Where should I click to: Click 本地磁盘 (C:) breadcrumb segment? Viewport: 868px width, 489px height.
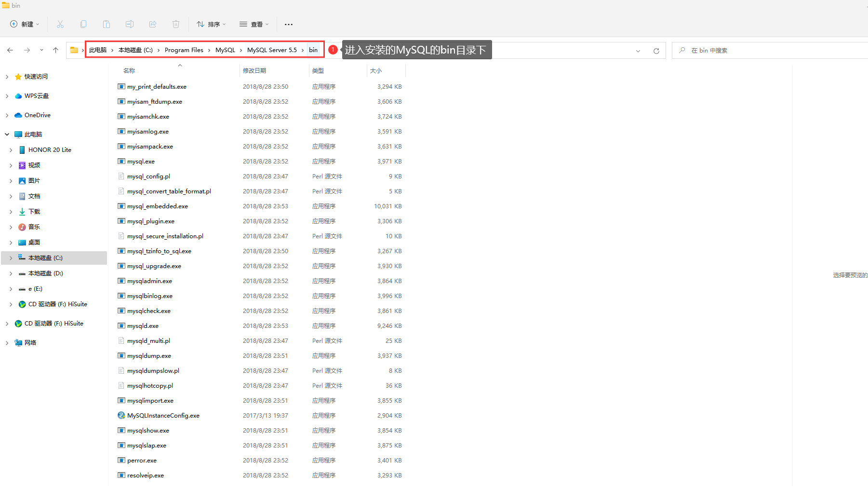tap(135, 50)
